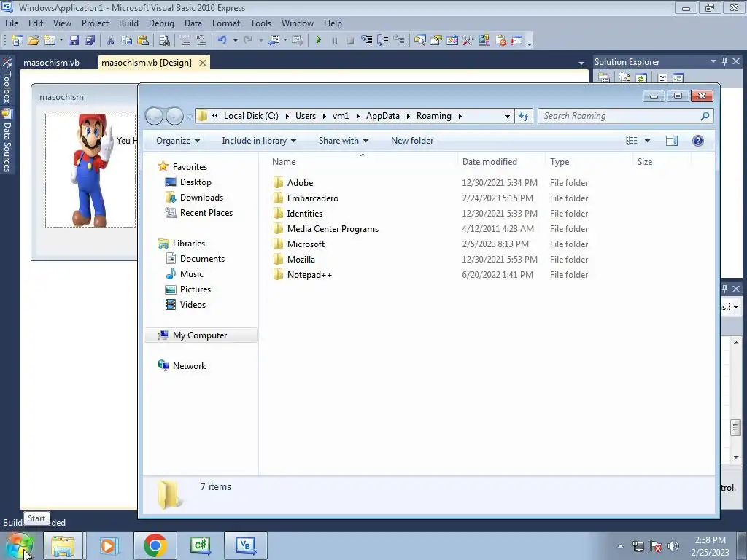Click the Refresh button beside the address bar
This screenshot has width=747, height=560.
pyautogui.click(x=524, y=116)
